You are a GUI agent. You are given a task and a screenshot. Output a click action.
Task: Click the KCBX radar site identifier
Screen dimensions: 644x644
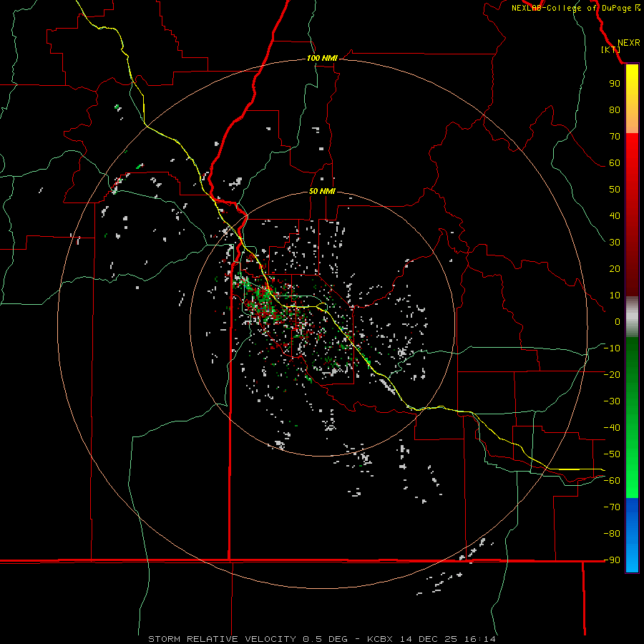tap(380, 639)
